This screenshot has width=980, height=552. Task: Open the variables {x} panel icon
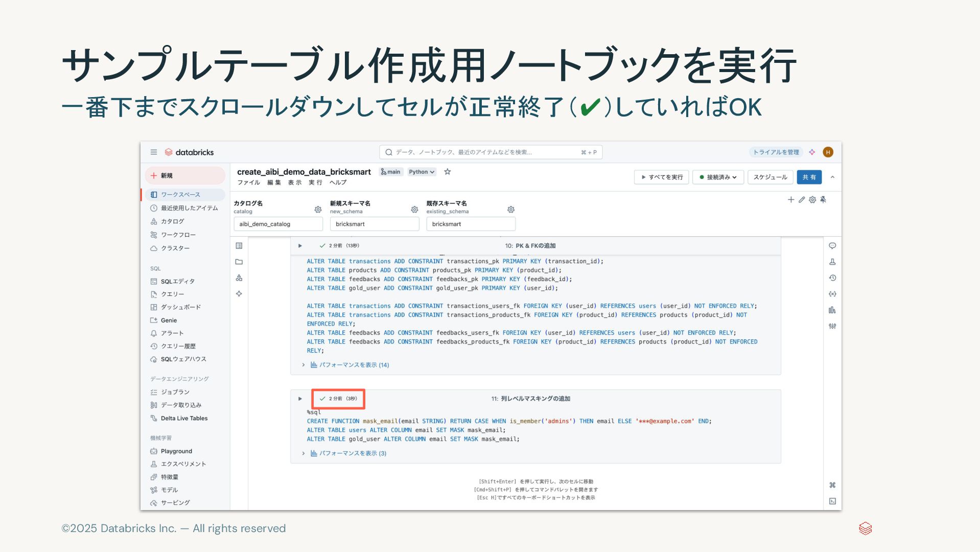(x=832, y=294)
